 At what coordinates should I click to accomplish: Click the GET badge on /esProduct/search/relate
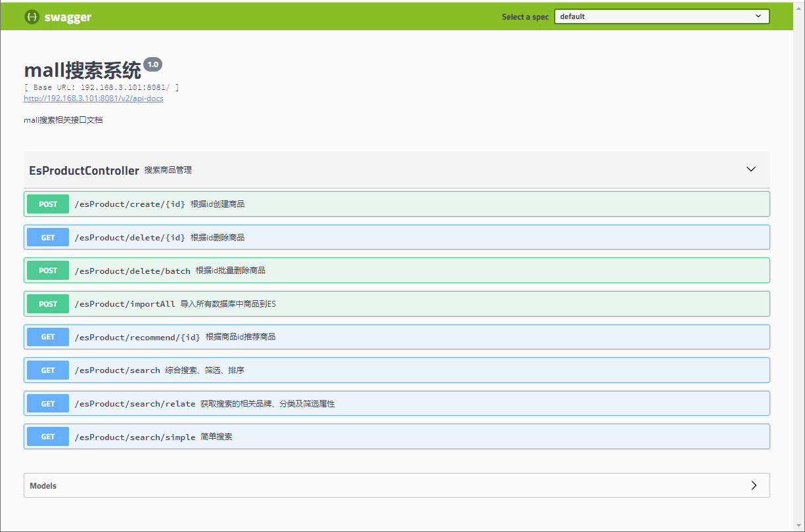click(47, 403)
